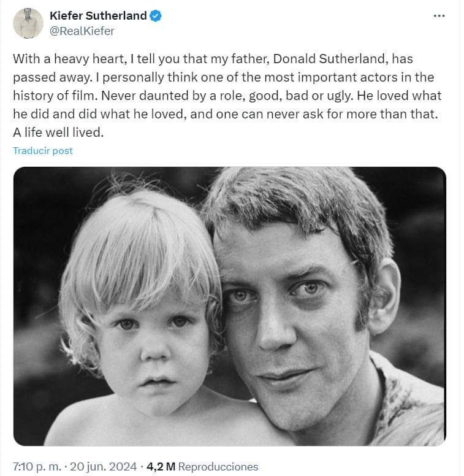Click the Reproducciones label
Image resolution: width=464 pixels, height=476 pixels.
coord(218,466)
